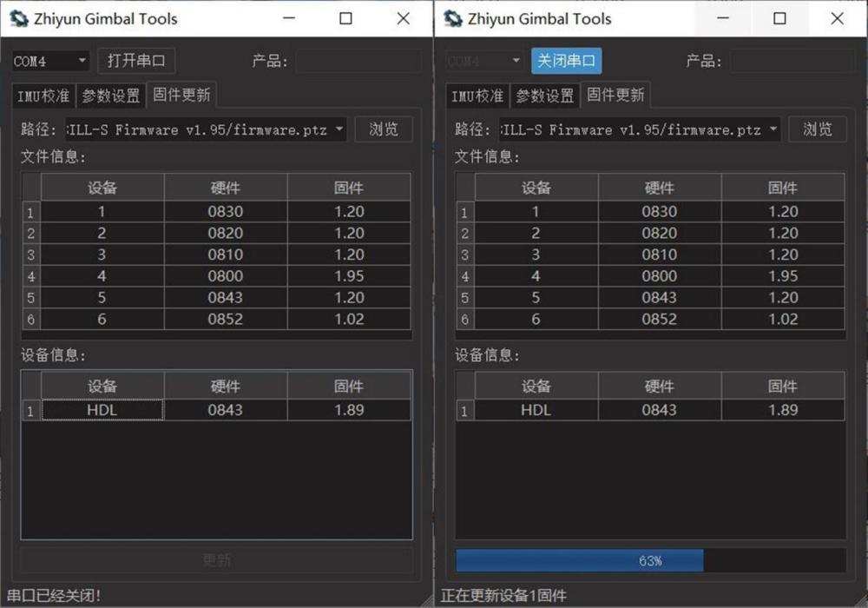
Task: Switch to 参数设置 tab in left window
Action: pos(111,96)
